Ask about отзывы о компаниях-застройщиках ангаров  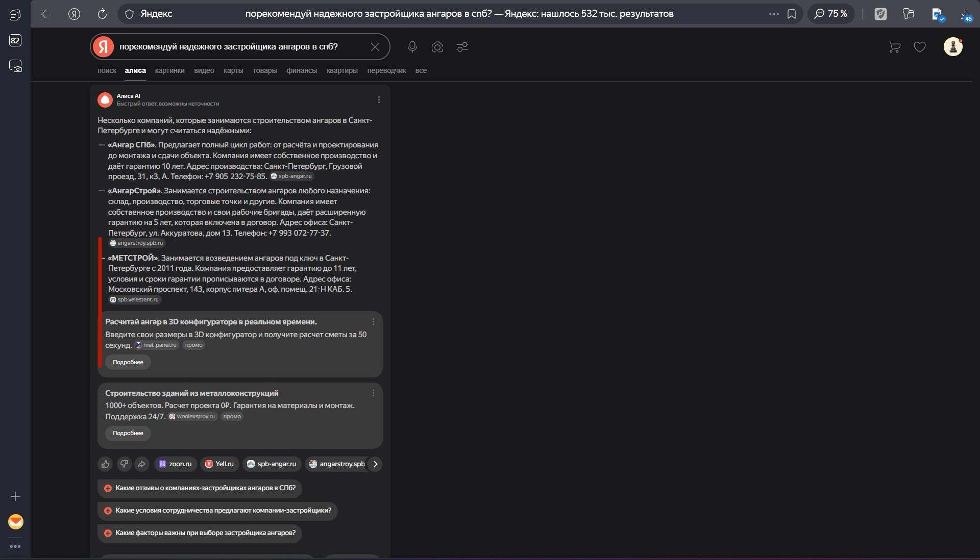coord(200,489)
